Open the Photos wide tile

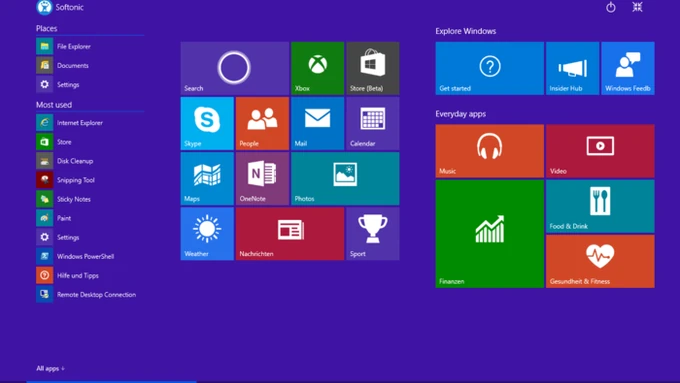(x=345, y=178)
